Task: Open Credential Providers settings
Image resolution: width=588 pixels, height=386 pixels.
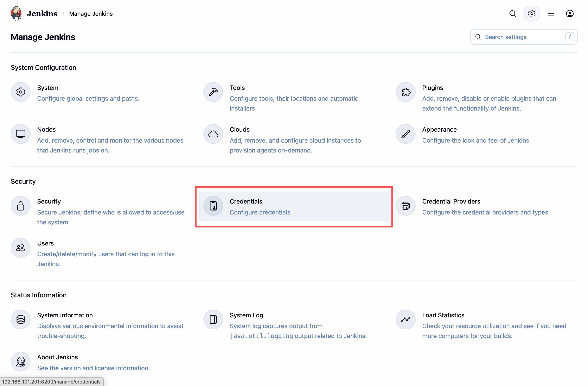Action: 451,201
